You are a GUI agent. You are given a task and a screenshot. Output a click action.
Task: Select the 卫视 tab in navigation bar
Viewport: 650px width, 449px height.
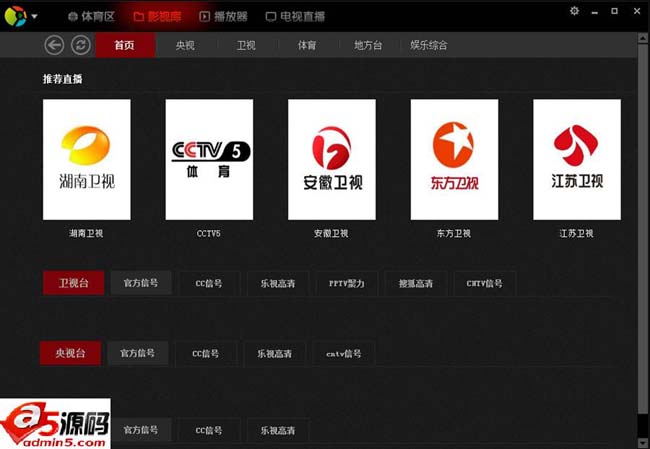[x=246, y=45]
